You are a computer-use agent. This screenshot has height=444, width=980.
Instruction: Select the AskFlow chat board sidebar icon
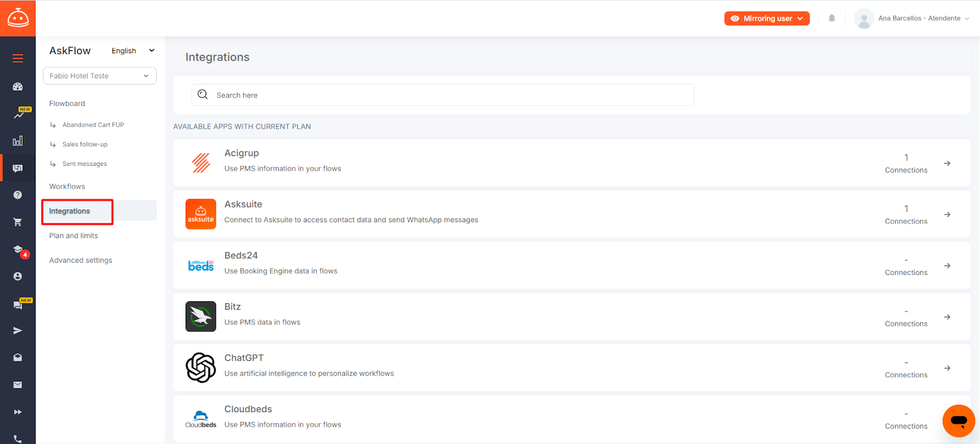pyautogui.click(x=18, y=168)
